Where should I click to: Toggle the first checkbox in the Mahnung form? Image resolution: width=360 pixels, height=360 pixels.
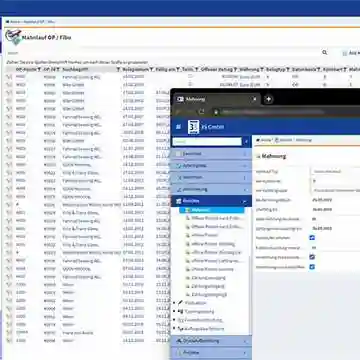[x=312, y=238]
